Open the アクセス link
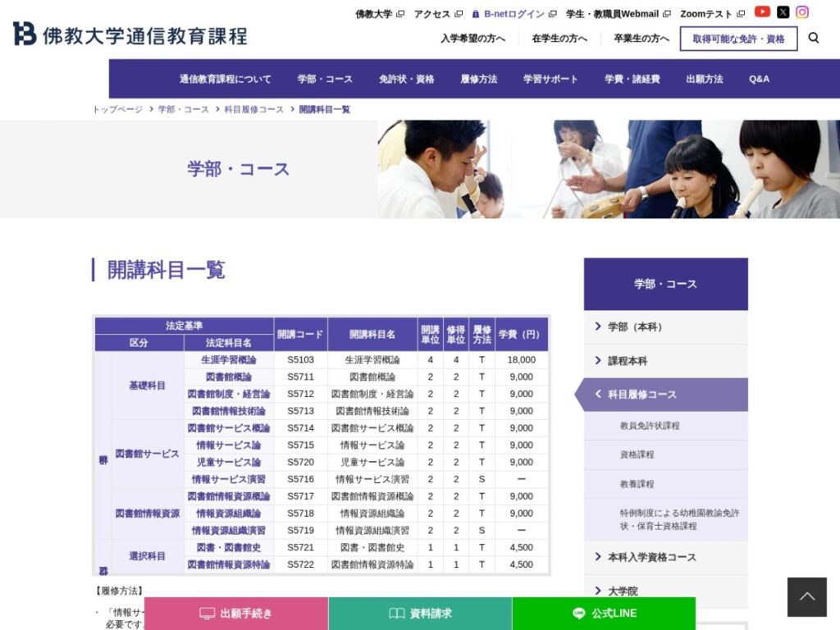840x630 pixels. point(438,14)
